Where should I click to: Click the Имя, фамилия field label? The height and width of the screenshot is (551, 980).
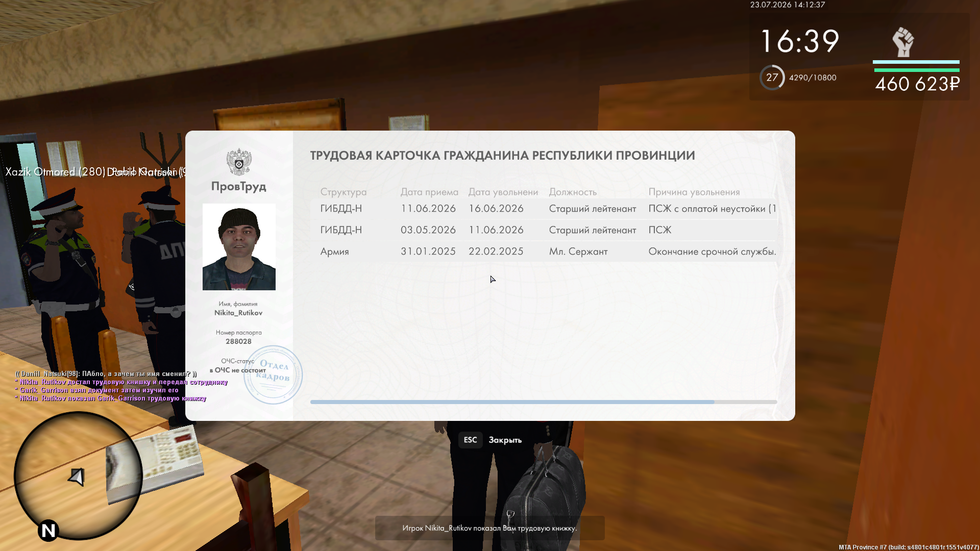click(238, 304)
